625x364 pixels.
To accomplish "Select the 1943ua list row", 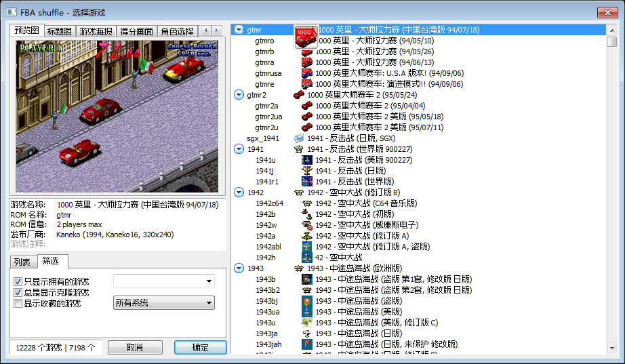I will [418, 312].
